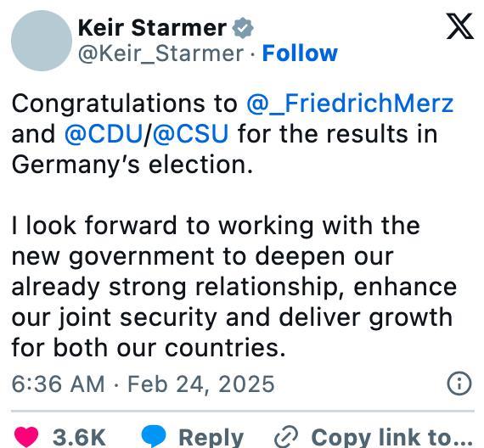Open the @CDU mention link

(x=104, y=134)
